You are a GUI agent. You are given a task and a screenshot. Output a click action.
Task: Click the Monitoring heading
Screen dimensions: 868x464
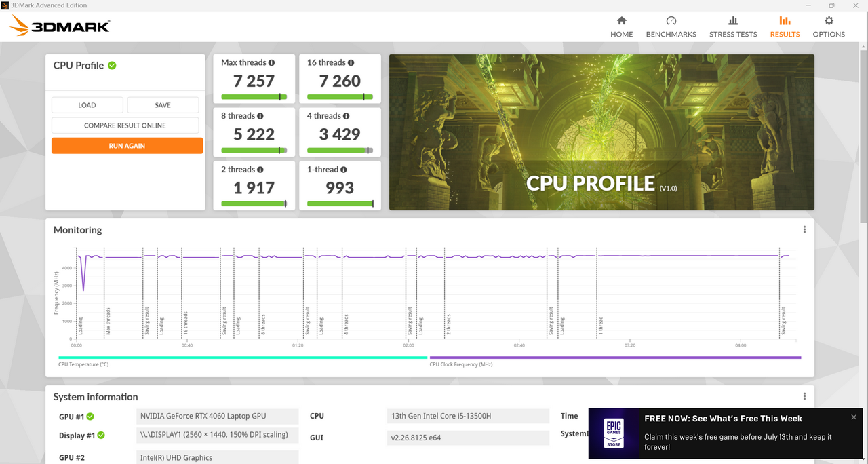(77, 230)
